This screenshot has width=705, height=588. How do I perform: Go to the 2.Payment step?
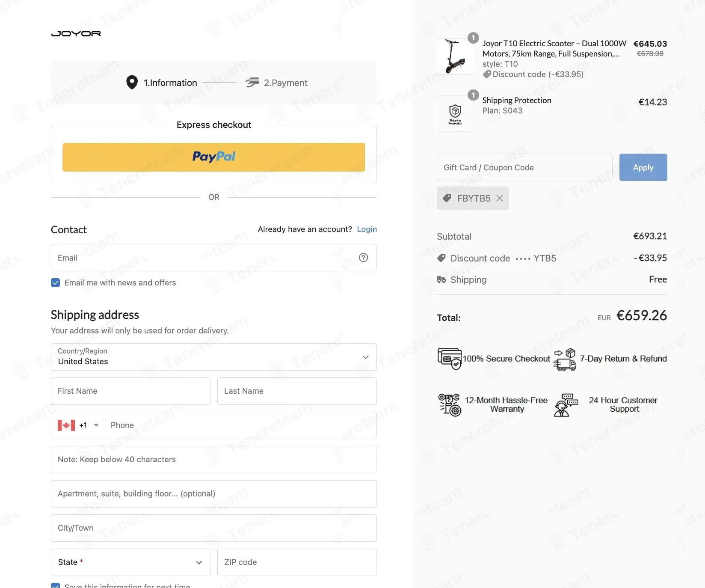(x=277, y=83)
